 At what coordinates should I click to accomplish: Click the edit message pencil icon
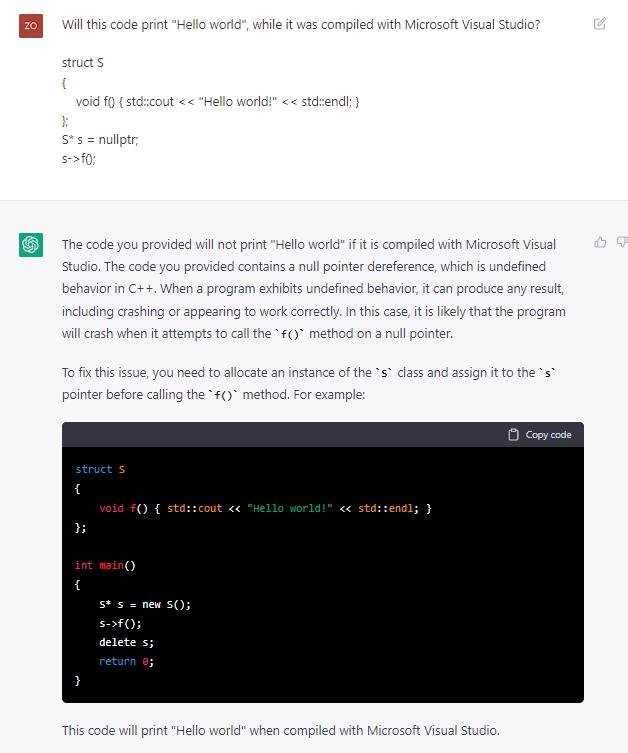click(x=600, y=23)
